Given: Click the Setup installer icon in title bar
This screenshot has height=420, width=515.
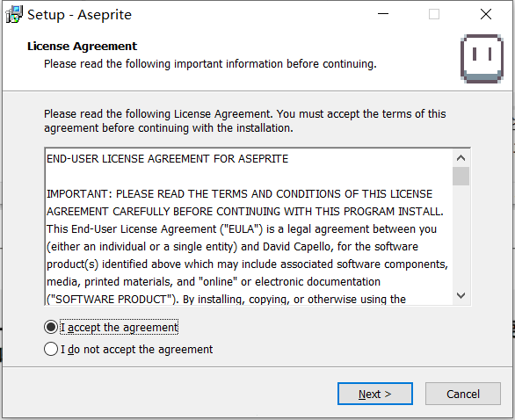Looking at the screenshot, I should [x=14, y=14].
